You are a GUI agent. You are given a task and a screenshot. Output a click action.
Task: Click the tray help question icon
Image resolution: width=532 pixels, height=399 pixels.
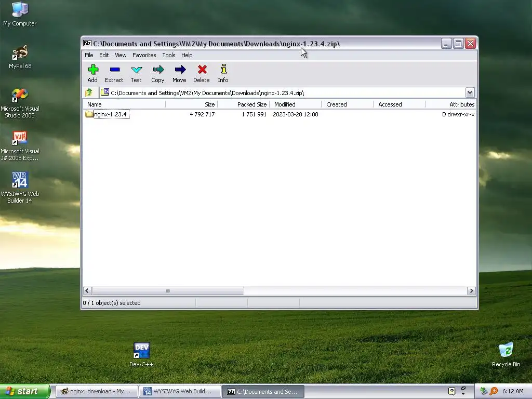(x=451, y=391)
